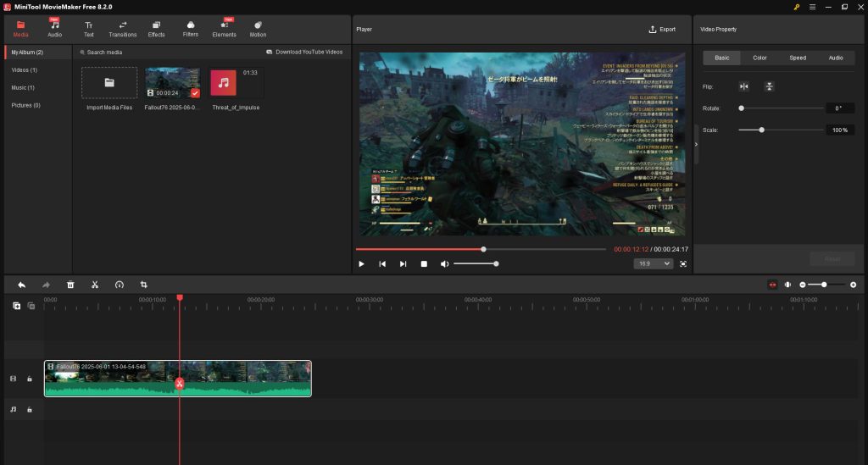
Task: Click the Rotate degree value field
Action: click(840, 108)
